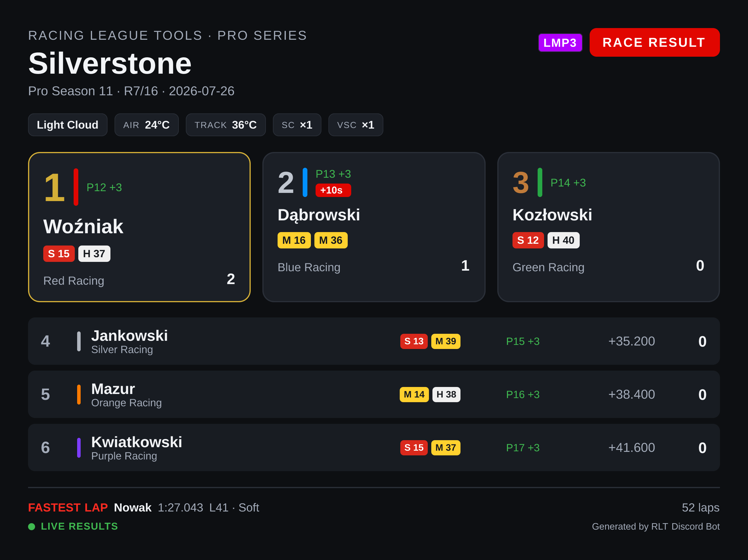Click the 'Green Racing' team name

[x=548, y=267]
